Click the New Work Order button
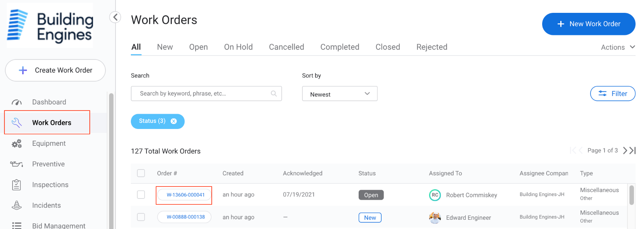Screen dimensions: 644x229 point(588,24)
